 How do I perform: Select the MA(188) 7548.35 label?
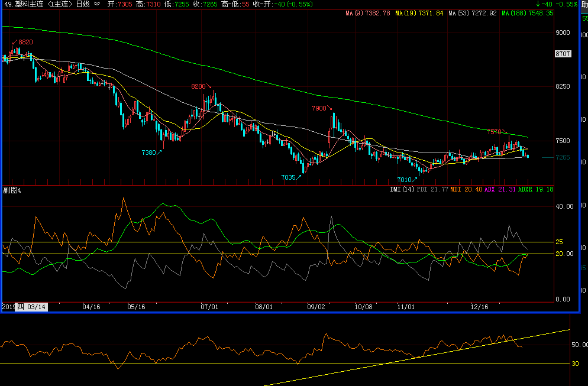pyautogui.click(x=528, y=13)
